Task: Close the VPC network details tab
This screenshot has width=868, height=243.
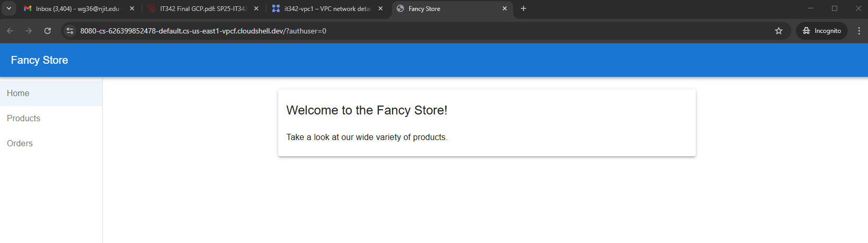Action: (381, 9)
